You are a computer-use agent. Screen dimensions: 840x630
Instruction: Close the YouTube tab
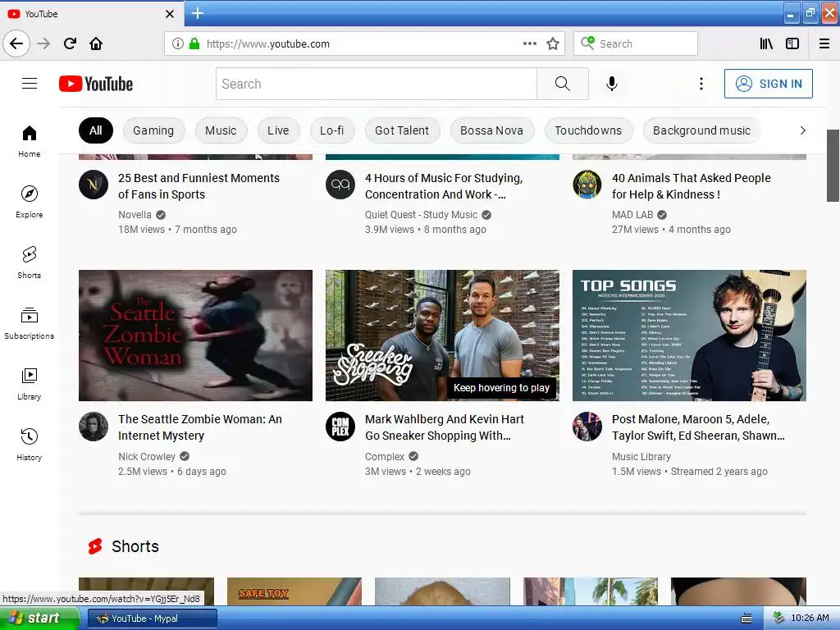169,14
